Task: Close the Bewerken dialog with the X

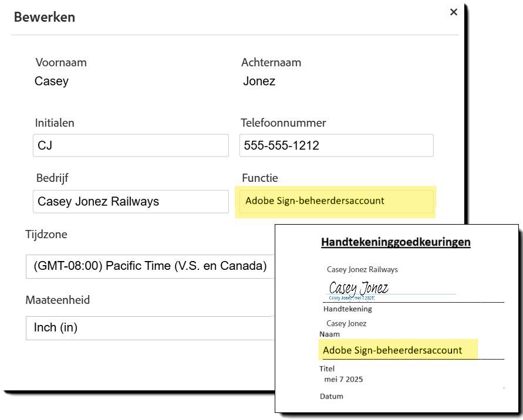Action: point(453,12)
